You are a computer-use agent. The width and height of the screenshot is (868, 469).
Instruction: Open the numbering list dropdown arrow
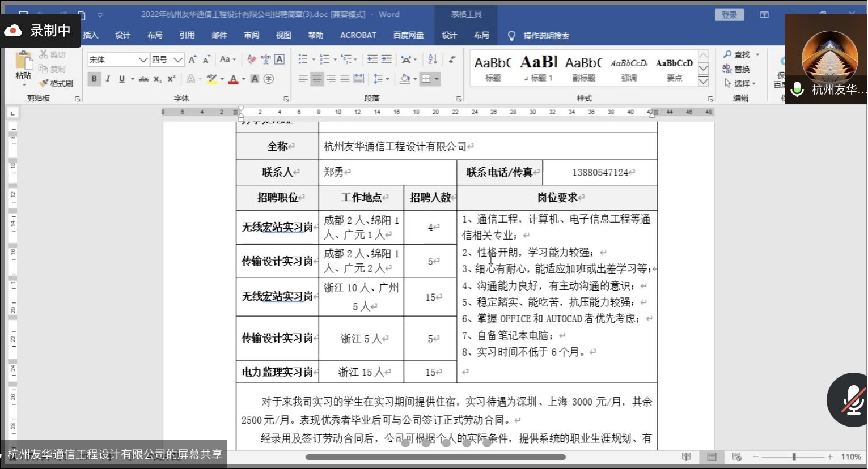[x=335, y=59]
